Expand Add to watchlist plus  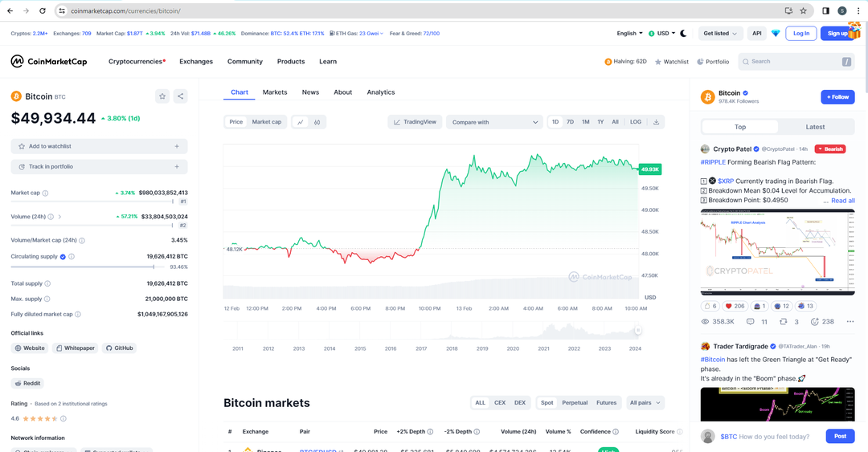click(177, 147)
